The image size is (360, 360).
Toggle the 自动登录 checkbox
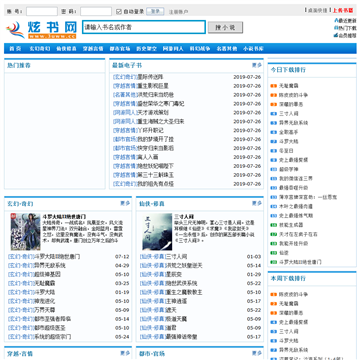coord(119,12)
